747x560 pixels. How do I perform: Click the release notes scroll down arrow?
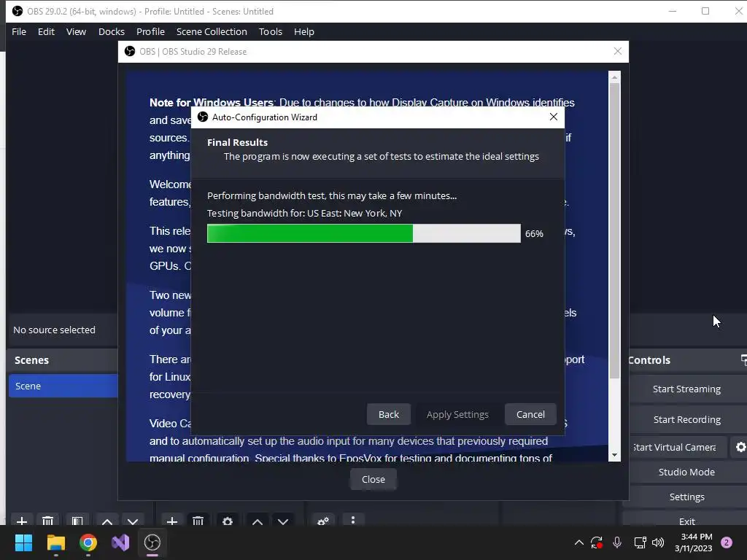(614, 455)
